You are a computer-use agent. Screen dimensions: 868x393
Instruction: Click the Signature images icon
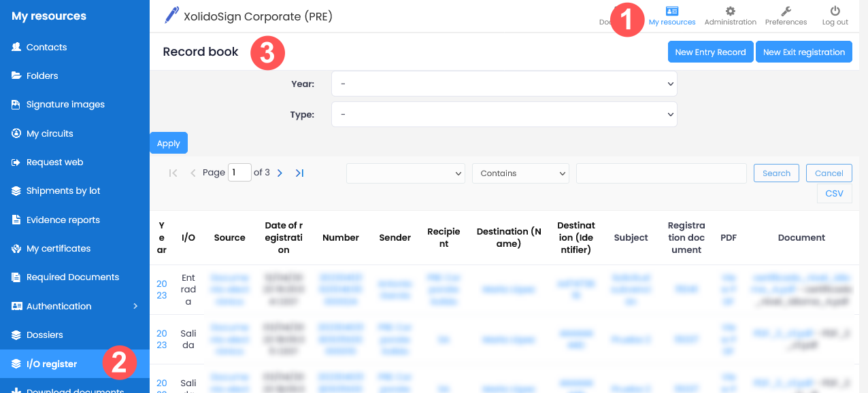pyautogui.click(x=16, y=105)
